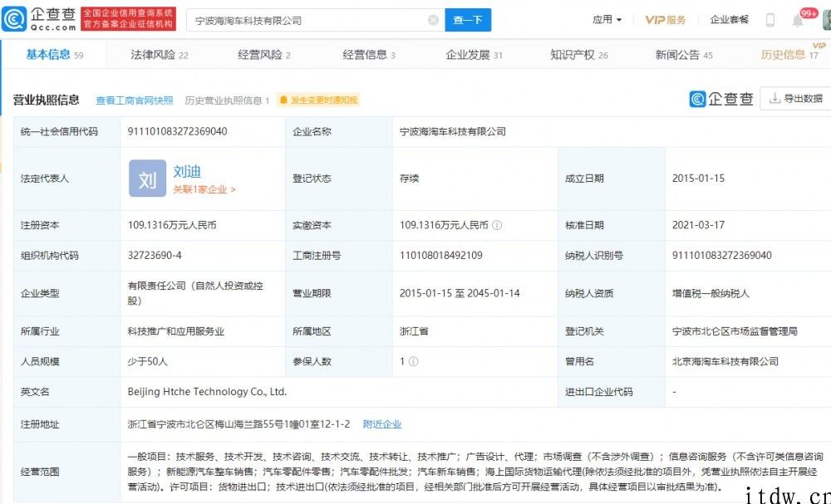The height and width of the screenshot is (504, 831).
Task: Select business term 2015-01-15 至 2045-01-14
Action: tap(460, 293)
